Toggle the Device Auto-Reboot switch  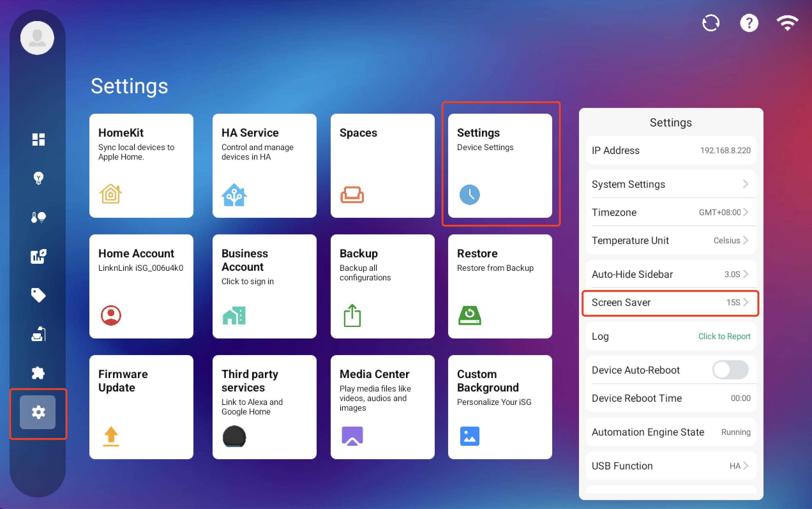coord(730,370)
